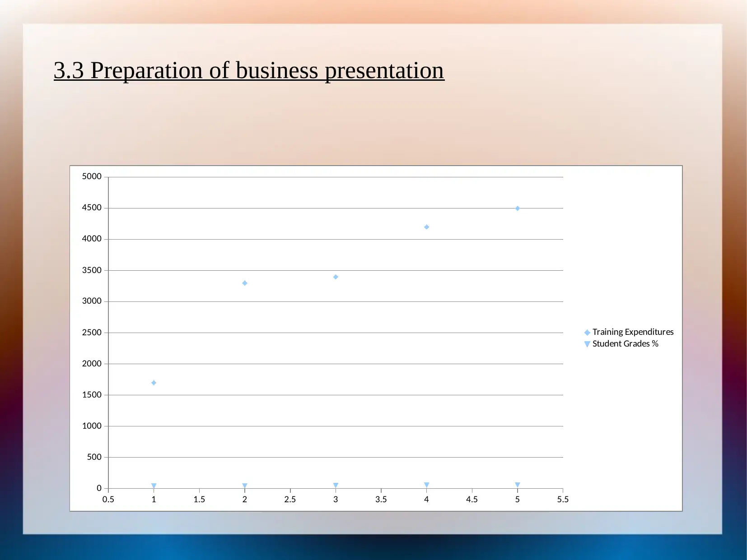Click the Training Expenditures data point at 3300
The height and width of the screenshot is (560, 747).
(245, 283)
